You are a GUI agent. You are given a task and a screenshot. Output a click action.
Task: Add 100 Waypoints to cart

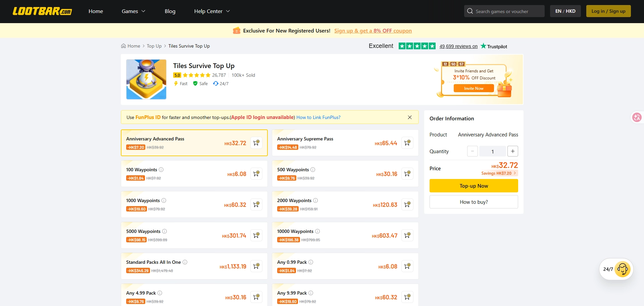tap(256, 174)
